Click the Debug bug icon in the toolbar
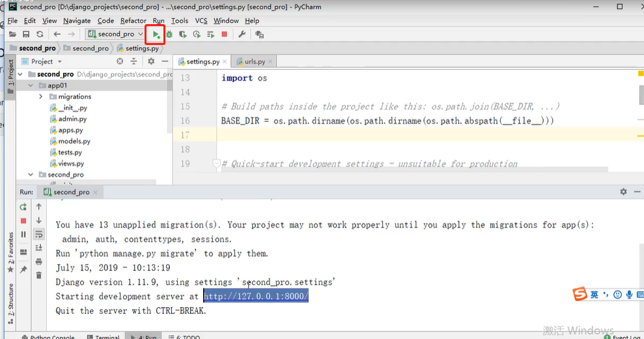Screen dimensions: 644x339 tap(169, 35)
